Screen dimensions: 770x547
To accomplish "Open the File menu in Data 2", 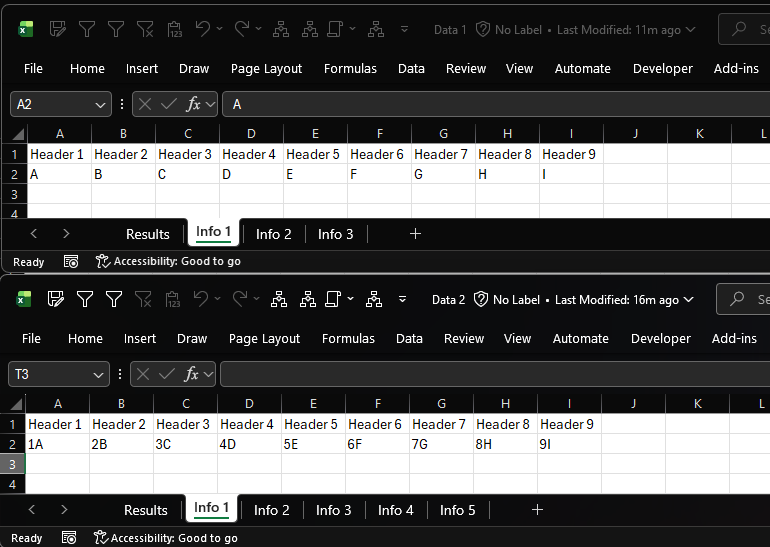I will 31,338.
